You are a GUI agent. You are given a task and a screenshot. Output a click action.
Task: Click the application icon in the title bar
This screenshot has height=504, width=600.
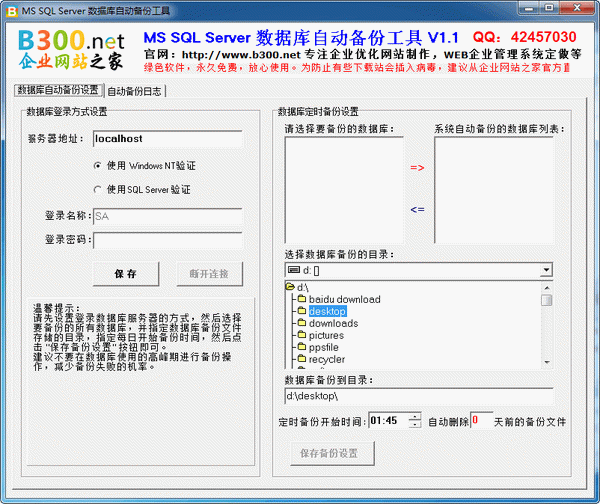[12, 11]
